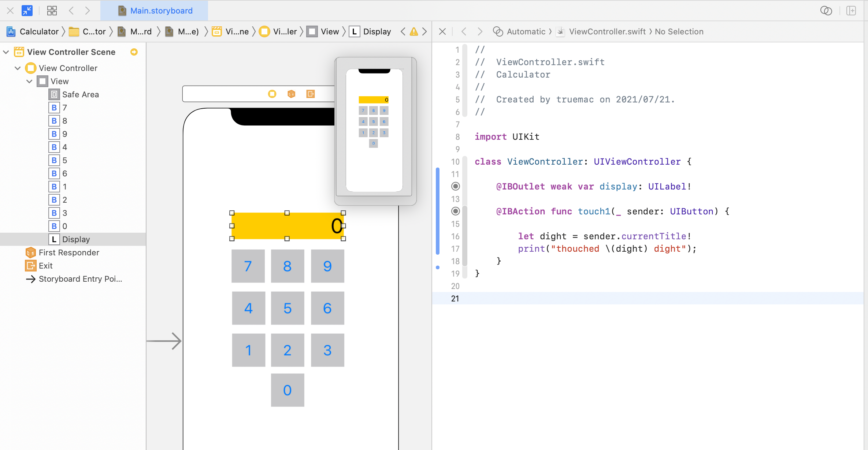This screenshot has height=450, width=868.
Task: Click the display IBOutlet connection circle
Action: (x=455, y=187)
